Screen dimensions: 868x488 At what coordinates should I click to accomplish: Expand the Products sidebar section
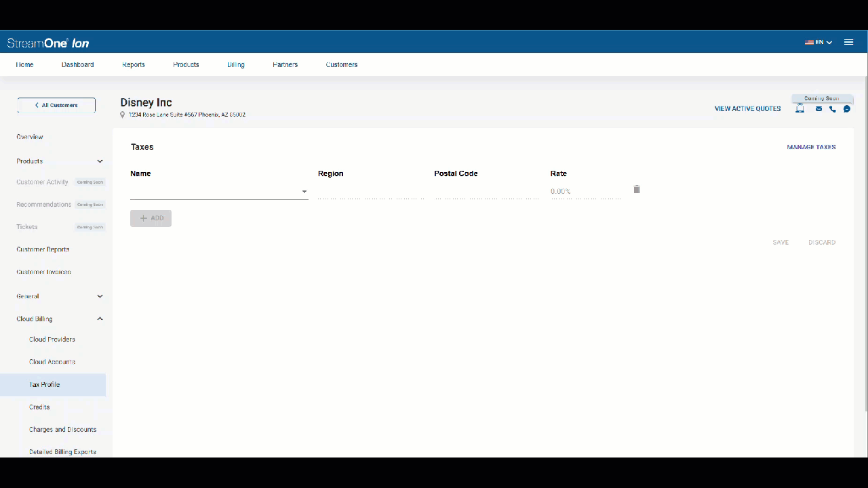(x=60, y=161)
